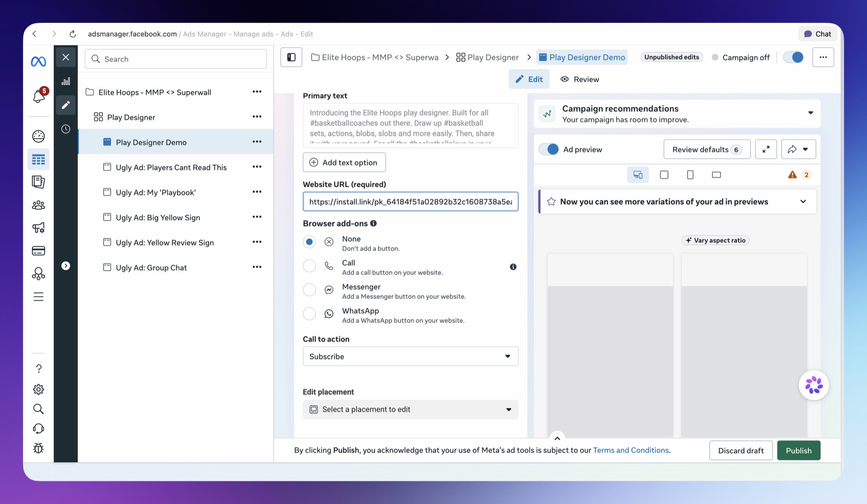Open Settings gear icon in sidebar
Image resolution: width=867 pixels, height=504 pixels.
pos(38,389)
